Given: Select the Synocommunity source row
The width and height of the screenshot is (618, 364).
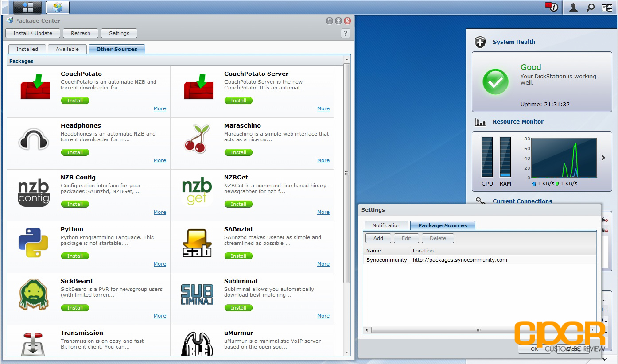Looking at the screenshot, I should [x=480, y=260].
